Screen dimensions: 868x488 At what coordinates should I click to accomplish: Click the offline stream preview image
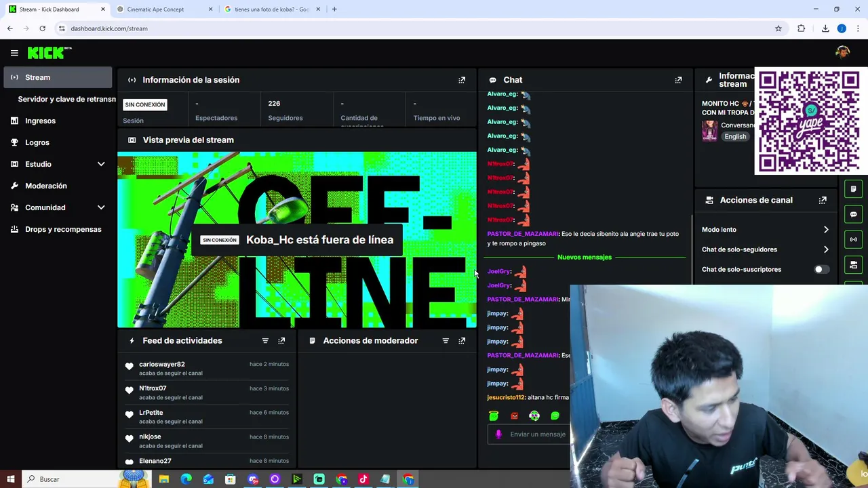coord(297,240)
